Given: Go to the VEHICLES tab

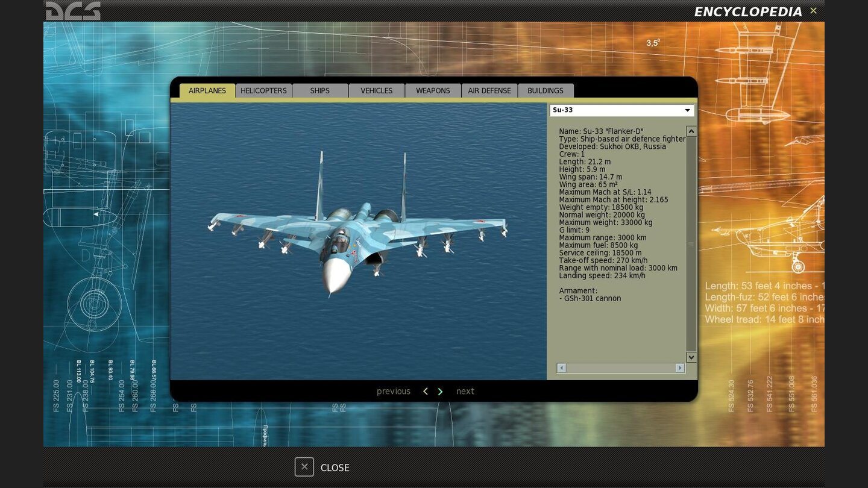Looking at the screenshot, I should coord(377,90).
